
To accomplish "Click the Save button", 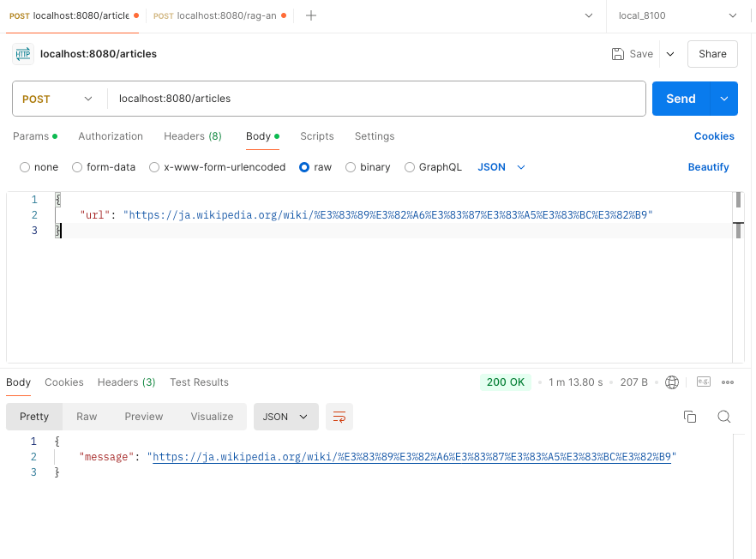I will [632, 54].
